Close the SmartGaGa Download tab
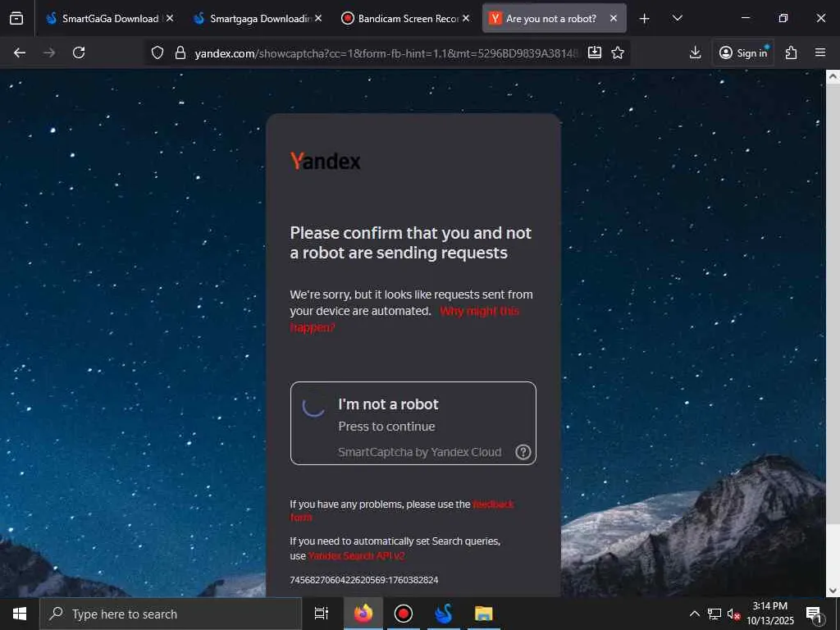 pos(170,18)
